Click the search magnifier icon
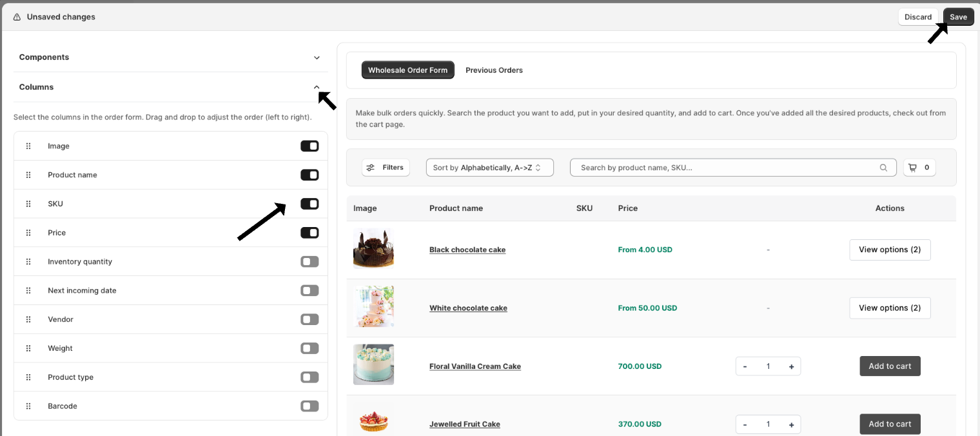 (883, 168)
